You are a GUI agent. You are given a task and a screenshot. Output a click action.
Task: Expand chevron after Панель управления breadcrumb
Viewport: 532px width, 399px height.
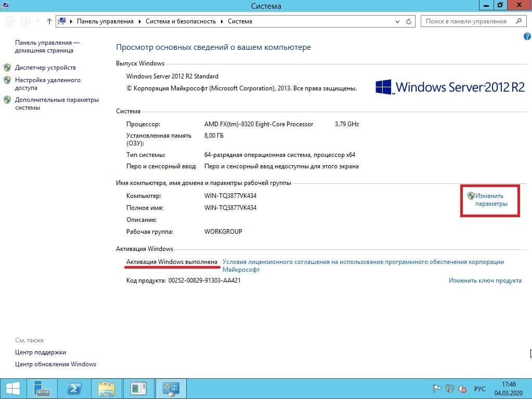139,21
